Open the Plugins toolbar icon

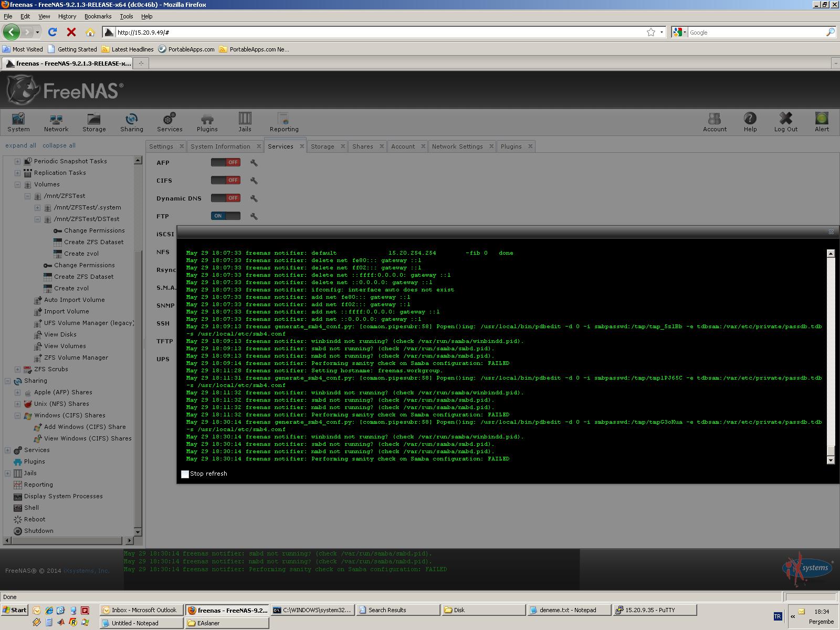click(x=207, y=122)
